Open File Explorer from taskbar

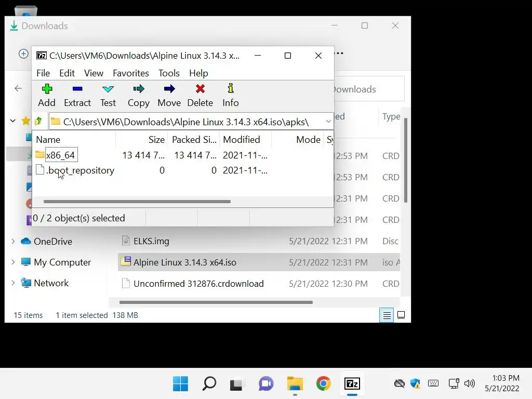point(295,384)
